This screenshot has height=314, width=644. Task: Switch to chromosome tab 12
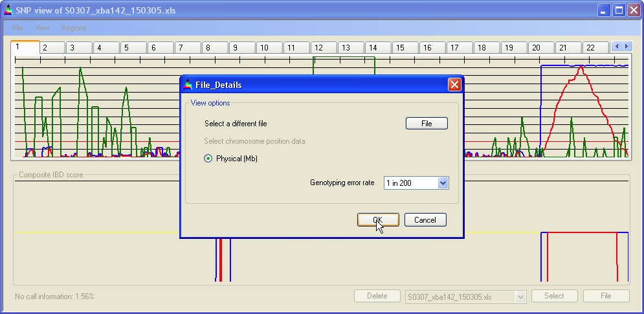point(324,48)
